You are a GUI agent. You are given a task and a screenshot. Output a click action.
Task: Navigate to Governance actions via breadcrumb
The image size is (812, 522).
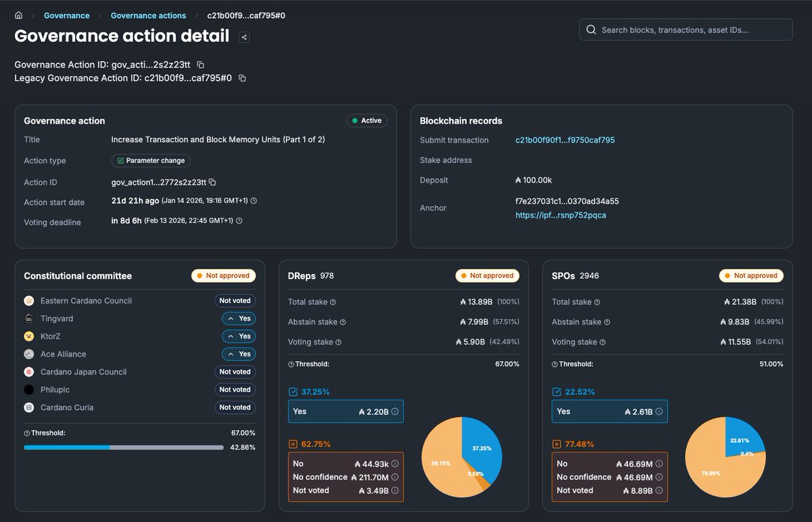148,15
